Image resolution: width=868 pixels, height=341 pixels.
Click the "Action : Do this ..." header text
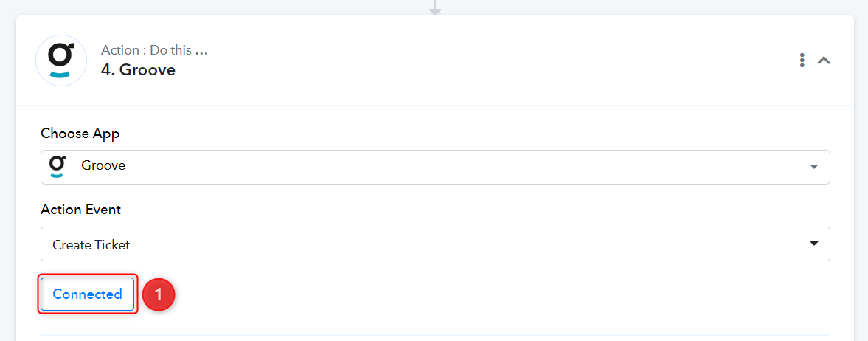[154, 50]
